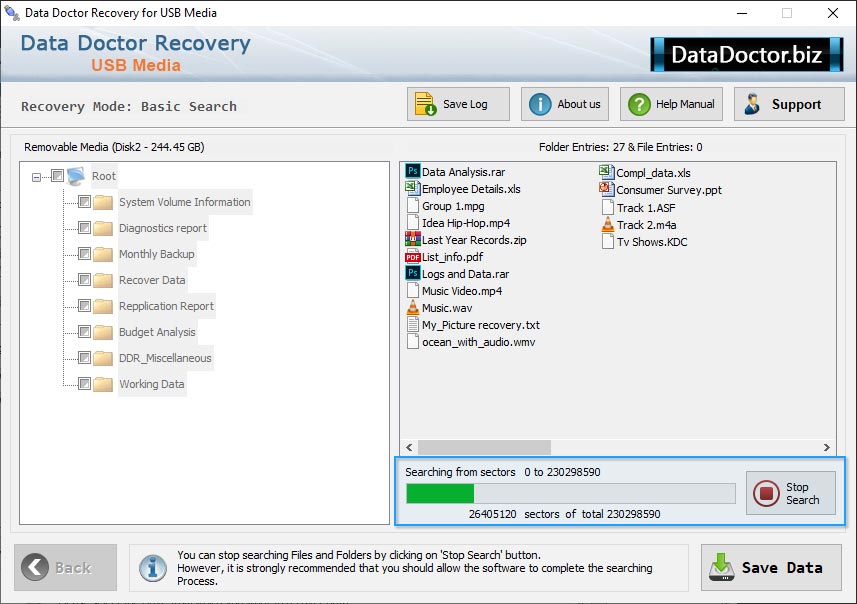The height and width of the screenshot is (604, 857).
Task: Click the file list horizontal scrollbar thumb
Action: coord(484,447)
